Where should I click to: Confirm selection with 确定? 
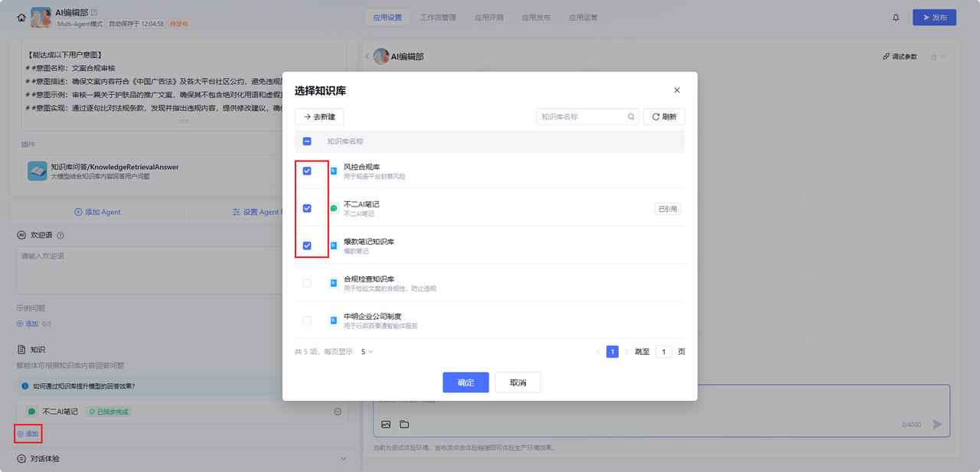465,382
